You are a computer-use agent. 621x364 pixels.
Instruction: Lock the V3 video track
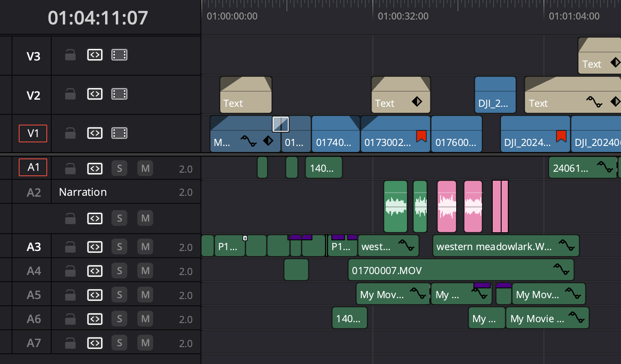tap(70, 55)
